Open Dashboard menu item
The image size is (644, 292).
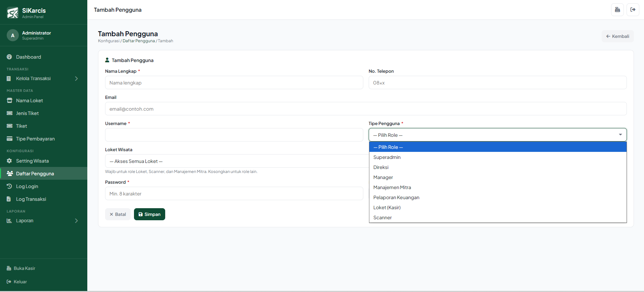pyautogui.click(x=44, y=57)
